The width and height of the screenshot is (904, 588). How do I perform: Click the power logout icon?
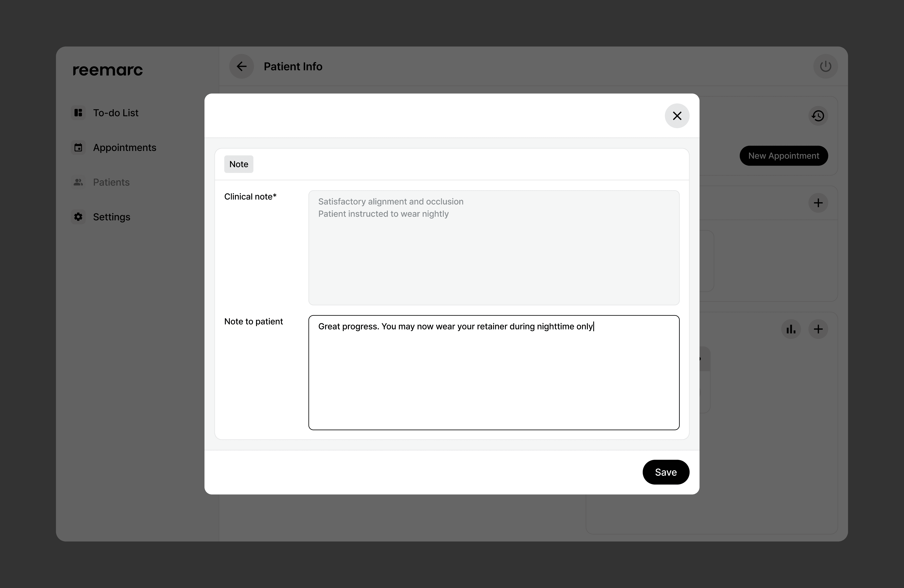point(825,67)
